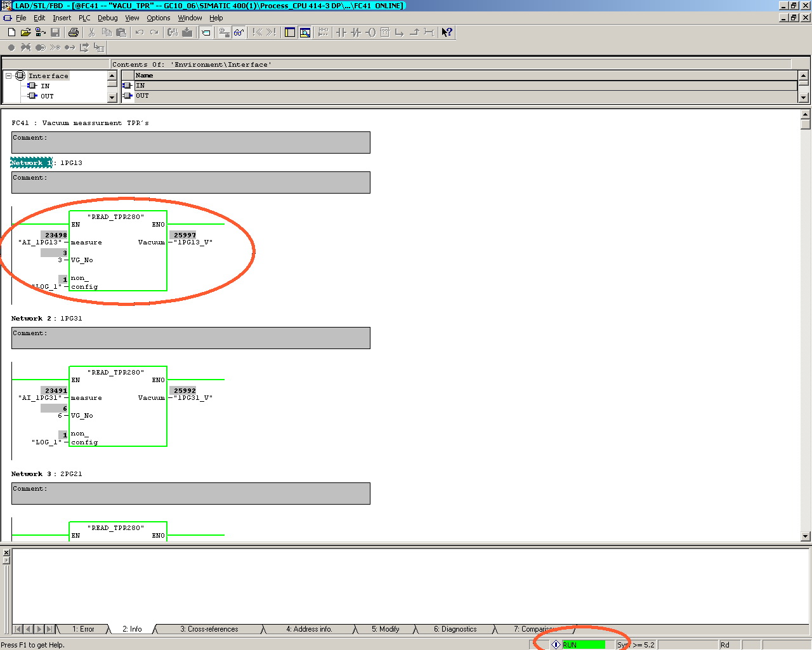Open the Options menu
This screenshot has width=812, height=650.
click(159, 18)
